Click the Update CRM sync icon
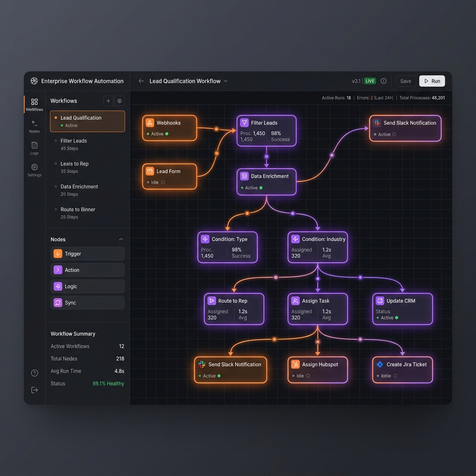Screen dimensions: 476x476 (380, 301)
